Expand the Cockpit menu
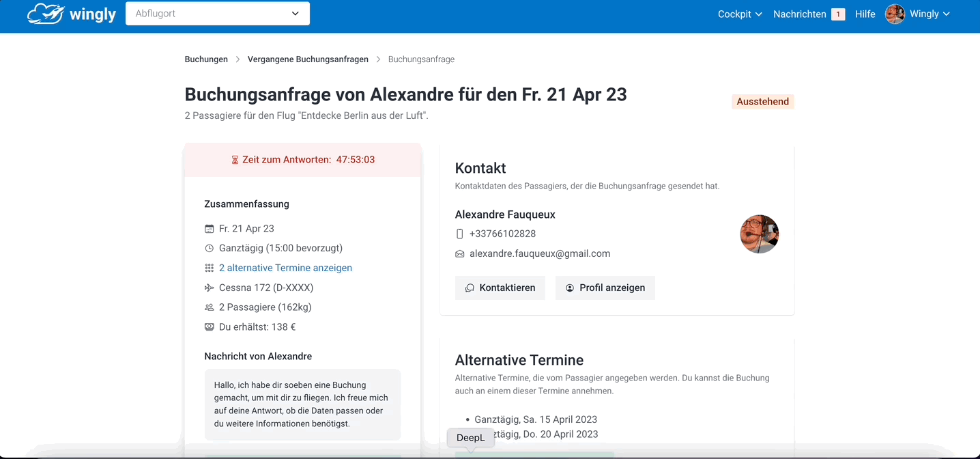The width and height of the screenshot is (980, 459). pos(740,14)
